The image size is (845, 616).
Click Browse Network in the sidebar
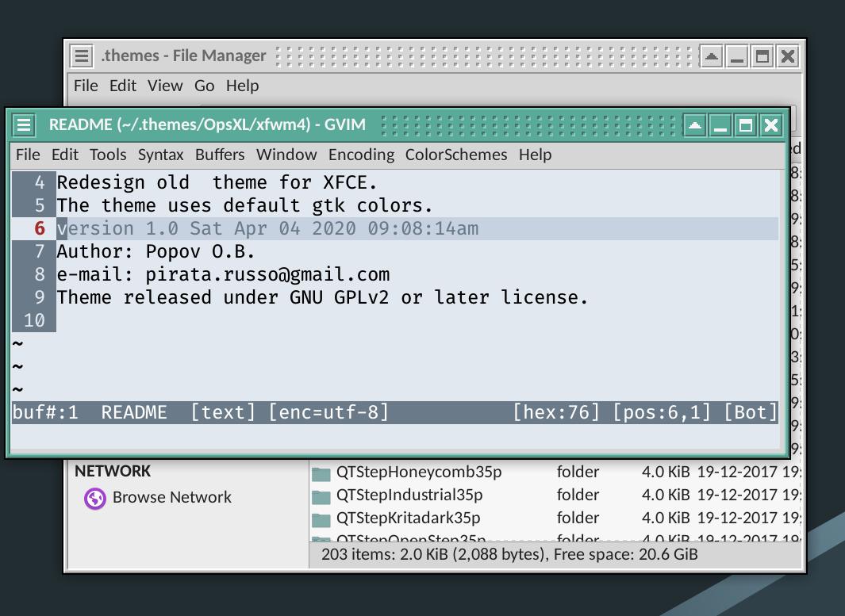[x=172, y=497]
